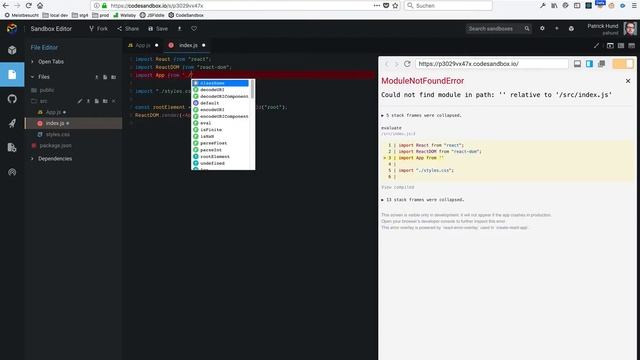Click the CodeSandbox logo in header
The image size is (640, 360).
12,29
